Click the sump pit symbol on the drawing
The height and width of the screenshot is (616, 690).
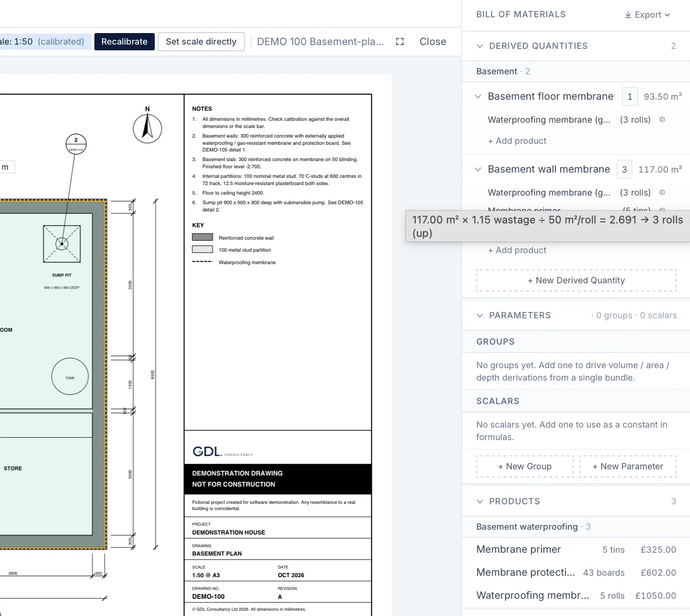tap(62, 244)
